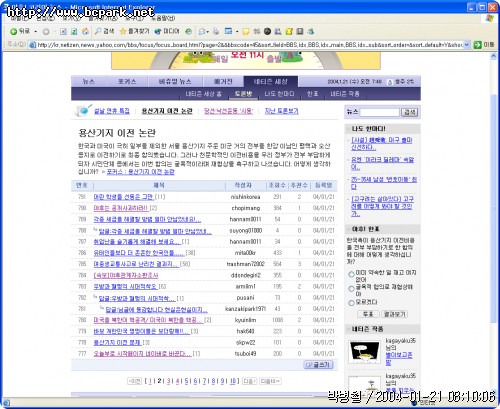Click the 조회수 column header

pos(277,185)
